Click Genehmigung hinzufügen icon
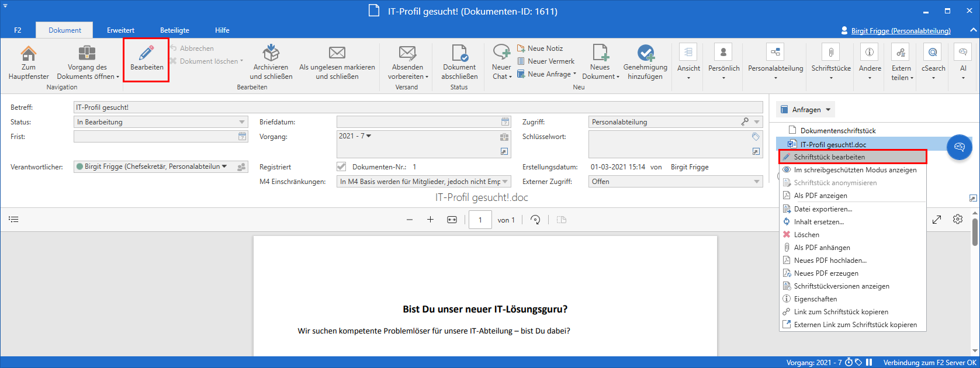 coord(645,54)
